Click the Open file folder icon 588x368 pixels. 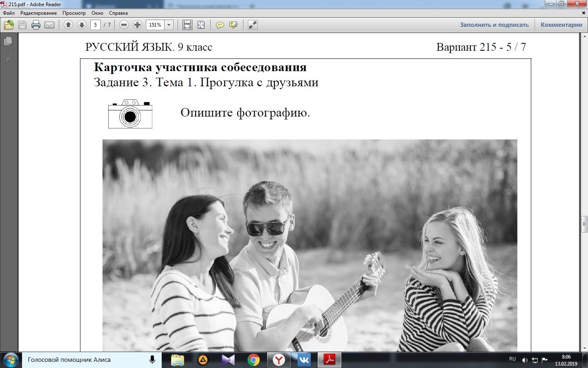tap(9, 25)
